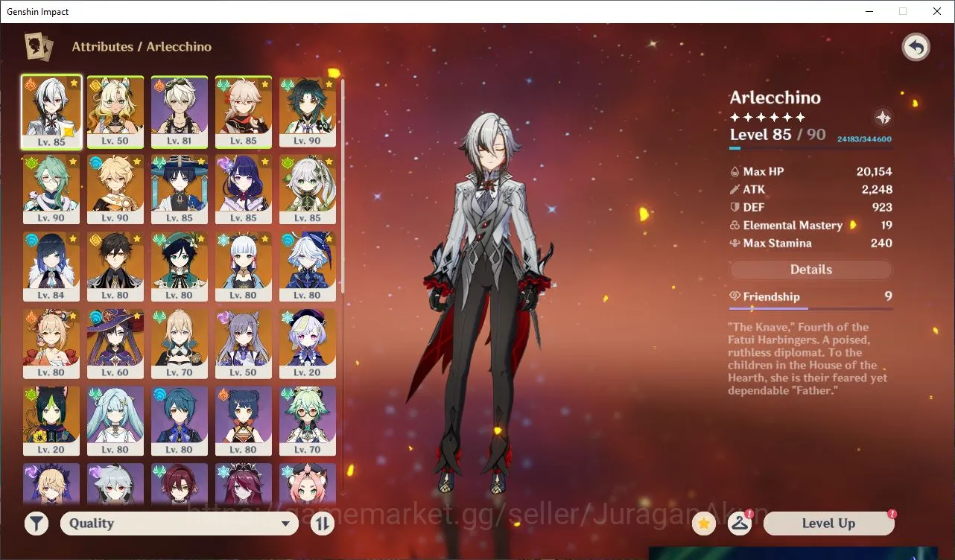Select the Hydro Traveler Lv. 90 portrait
This screenshot has height=560, width=955.
tap(115, 189)
